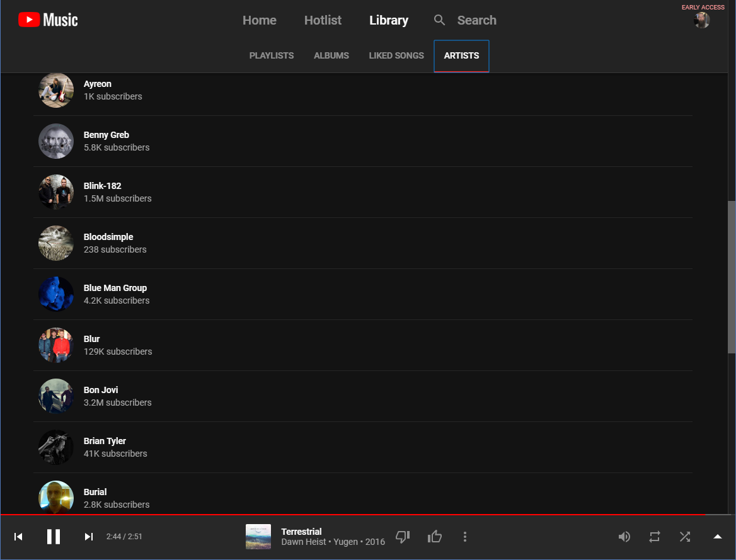Click the '1K subscribers' text
Image resolution: width=736 pixels, height=560 pixels.
(x=113, y=97)
